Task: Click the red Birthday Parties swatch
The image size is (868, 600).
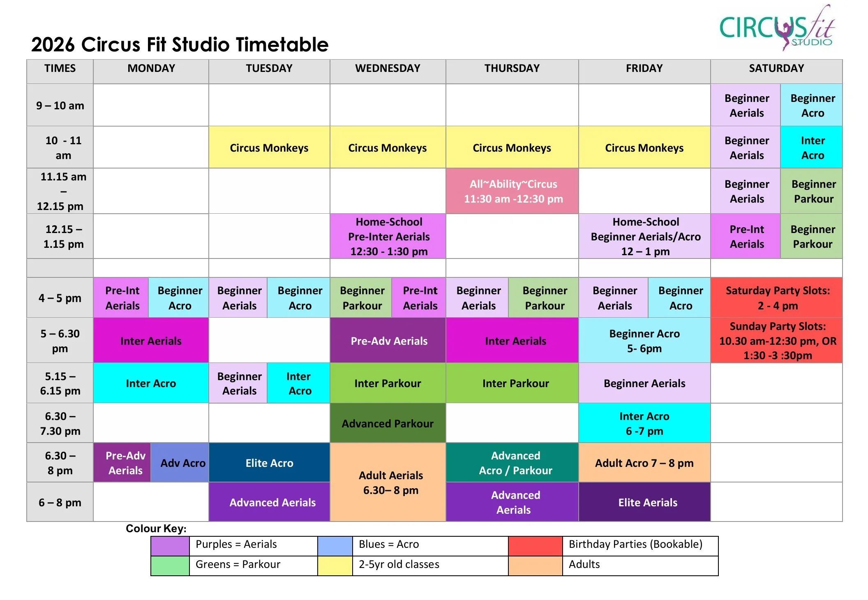Action: (535, 546)
